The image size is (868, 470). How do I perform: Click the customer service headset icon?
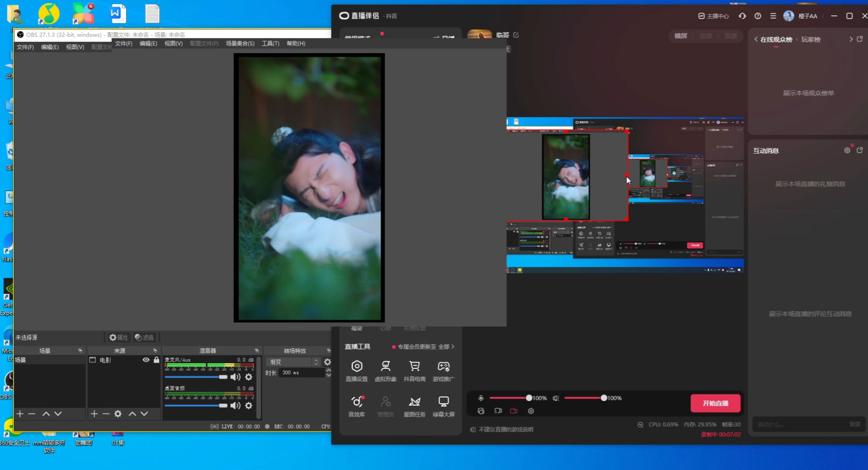coord(742,16)
